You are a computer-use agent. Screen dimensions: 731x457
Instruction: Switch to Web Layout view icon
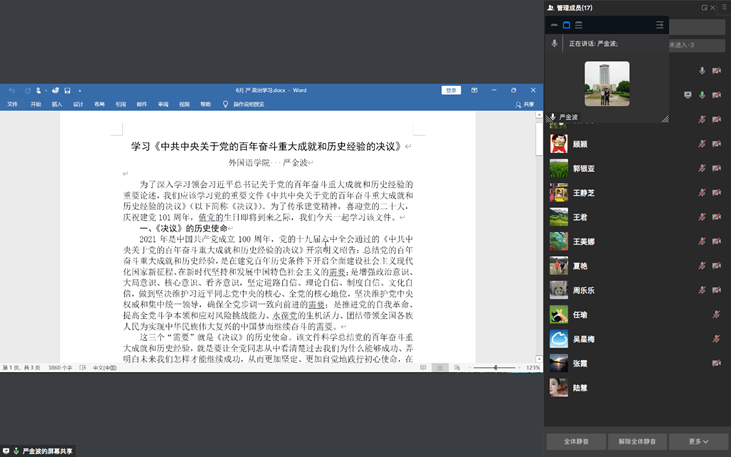(x=457, y=368)
